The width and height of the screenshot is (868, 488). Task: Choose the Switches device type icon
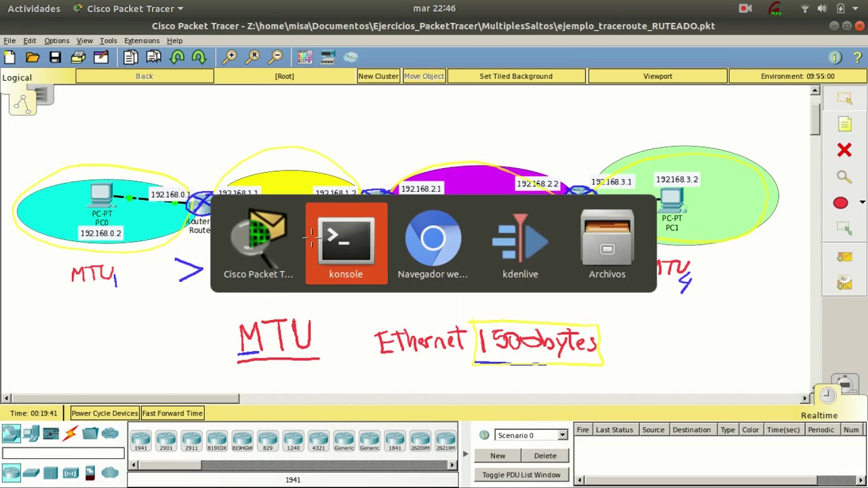pyautogui.click(x=31, y=473)
